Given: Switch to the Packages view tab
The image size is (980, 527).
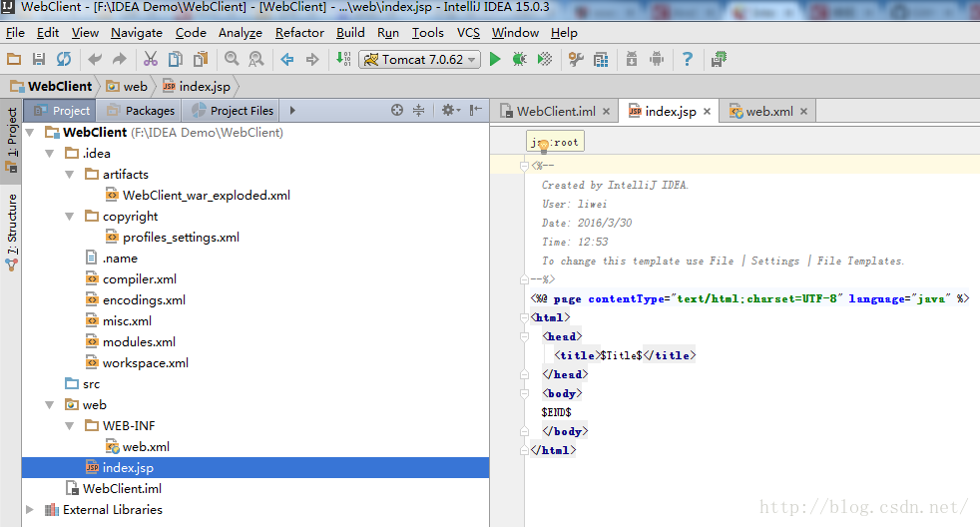Looking at the screenshot, I should click(140, 111).
